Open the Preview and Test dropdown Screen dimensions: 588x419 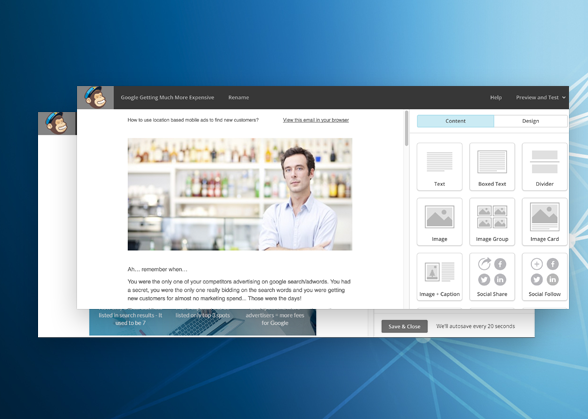540,97
